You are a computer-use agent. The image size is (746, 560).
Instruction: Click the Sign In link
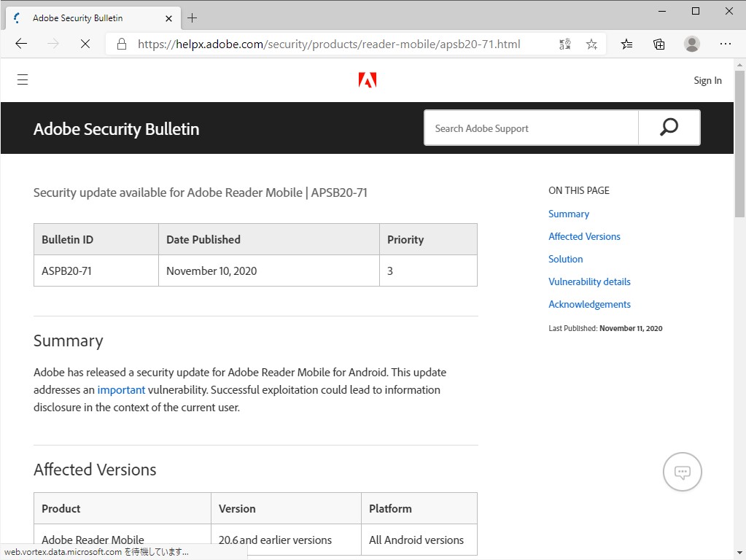coord(707,80)
